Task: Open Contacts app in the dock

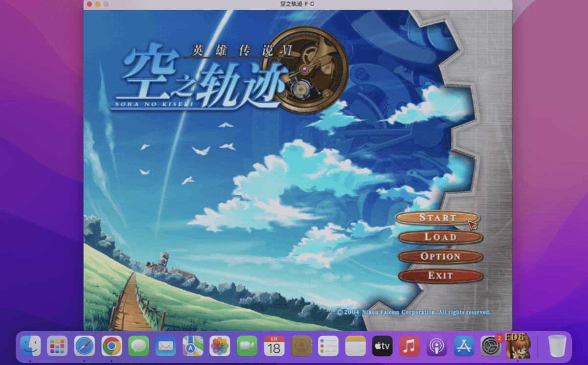Action: pyautogui.click(x=301, y=346)
